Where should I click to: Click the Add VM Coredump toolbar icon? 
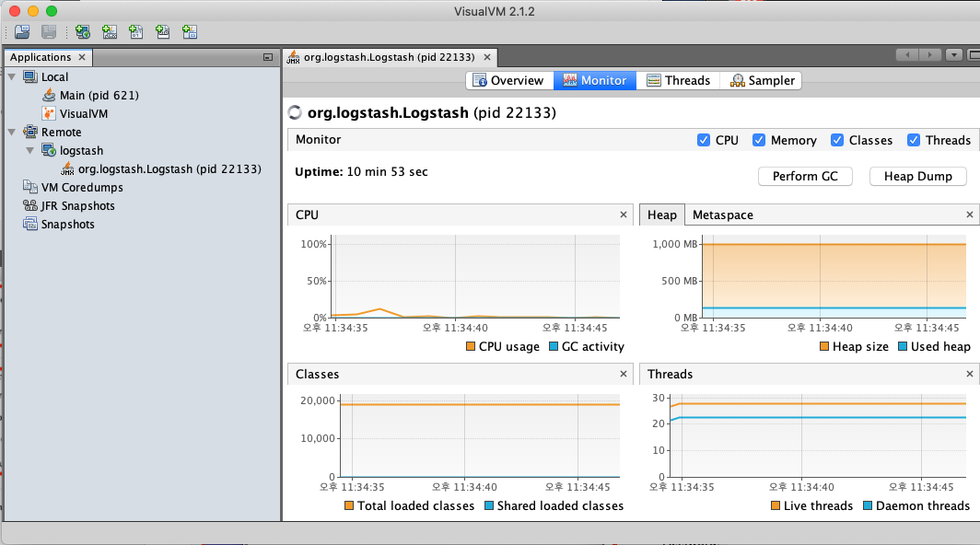tap(135, 31)
